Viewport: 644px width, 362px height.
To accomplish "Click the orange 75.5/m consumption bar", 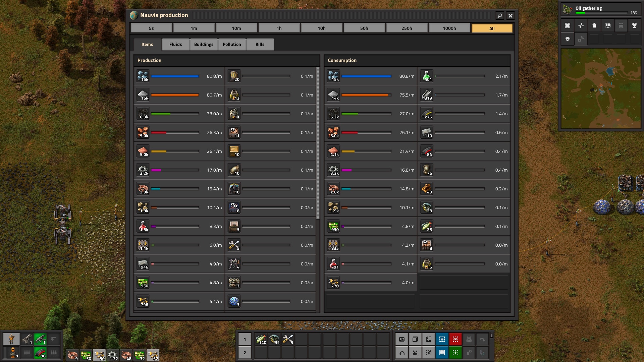I will pos(366,95).
